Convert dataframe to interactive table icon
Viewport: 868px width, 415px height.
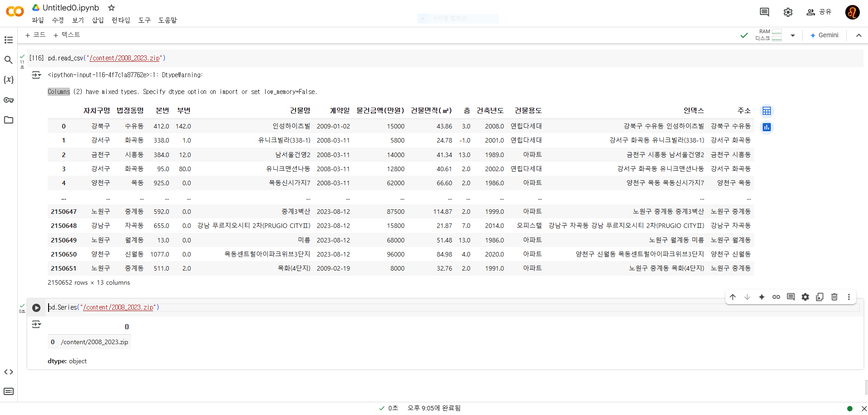coord(767,111)
